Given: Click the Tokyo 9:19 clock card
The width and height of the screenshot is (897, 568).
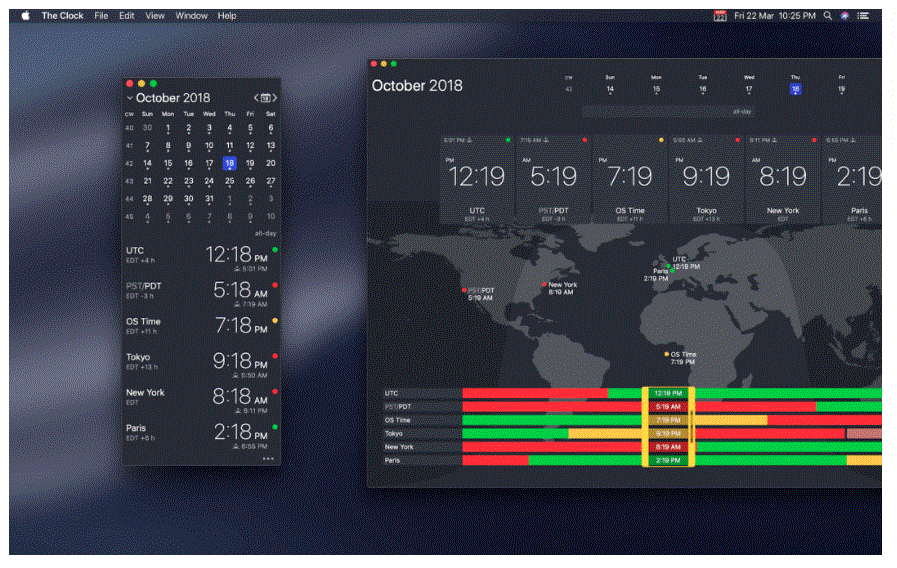Looking at the screenshot, I should pyautogui.click(x=707, y=180).
